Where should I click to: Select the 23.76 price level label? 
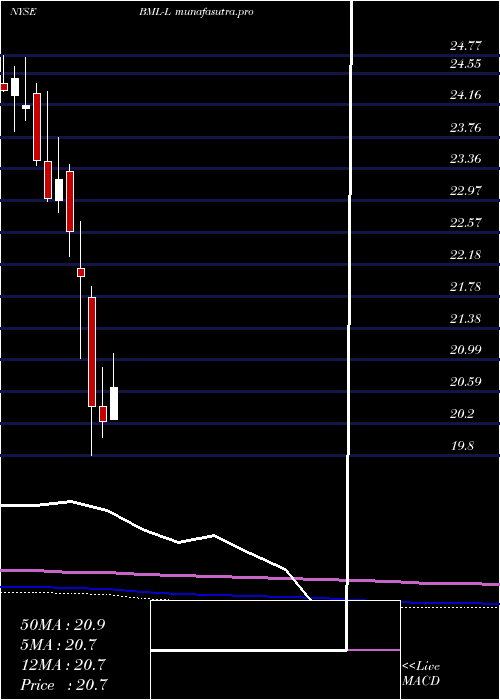click(x=465, y=128)
